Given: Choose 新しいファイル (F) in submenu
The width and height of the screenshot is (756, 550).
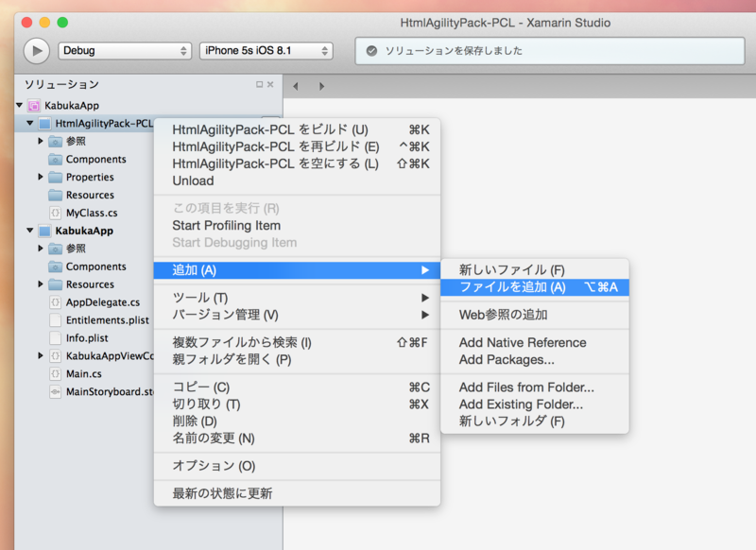Looking at the screenshot, I should (535, 270).
